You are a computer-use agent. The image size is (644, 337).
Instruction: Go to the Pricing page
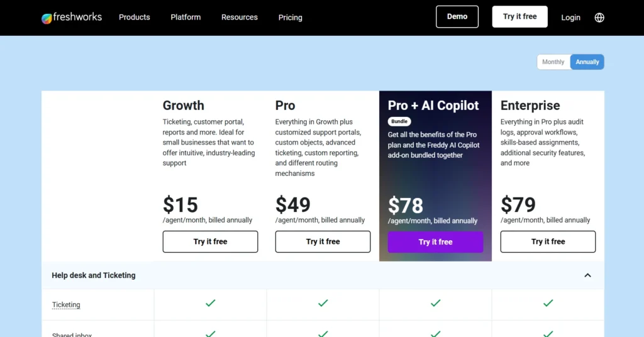(291, 18)
